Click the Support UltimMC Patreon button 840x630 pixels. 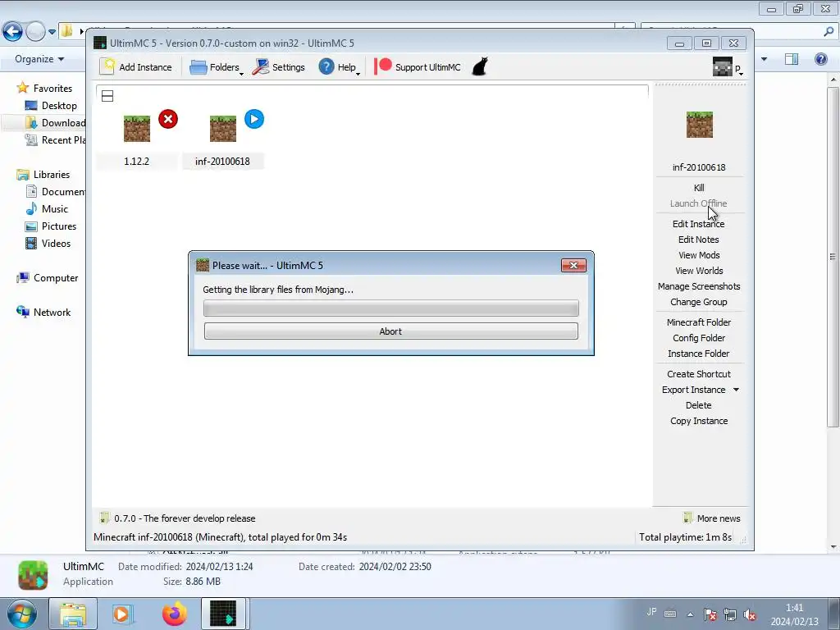click(418, 67)
